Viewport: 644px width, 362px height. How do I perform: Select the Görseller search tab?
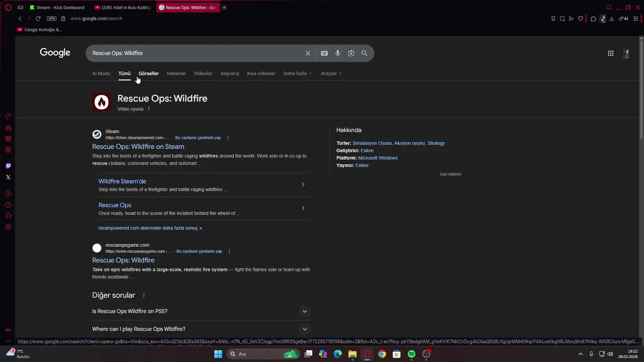[x=148, y=73]
